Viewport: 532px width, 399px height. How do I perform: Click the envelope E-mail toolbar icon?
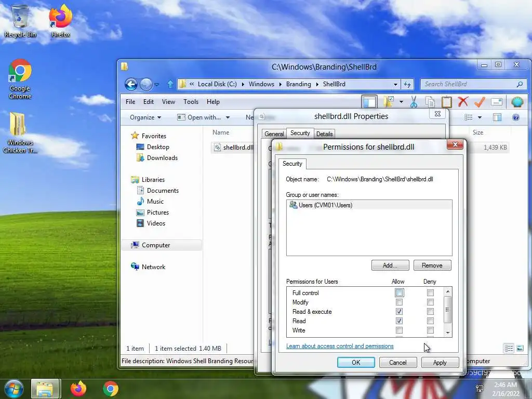[x=496, y=101]
